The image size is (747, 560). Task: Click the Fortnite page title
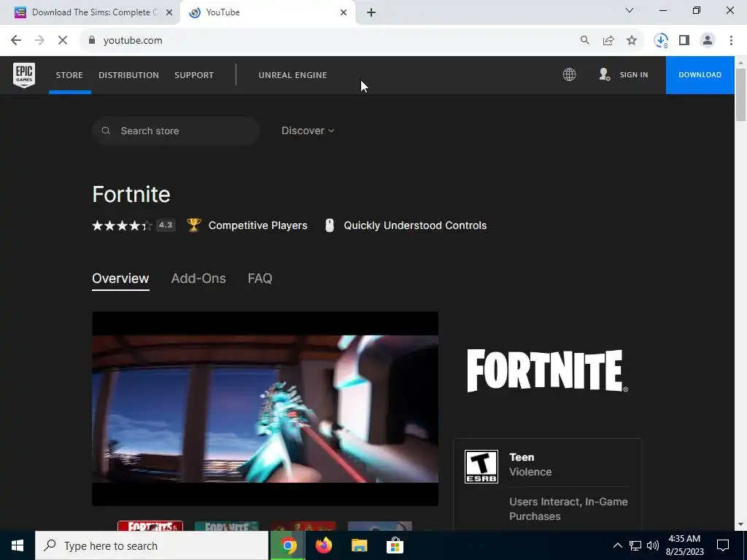(131, 194)
